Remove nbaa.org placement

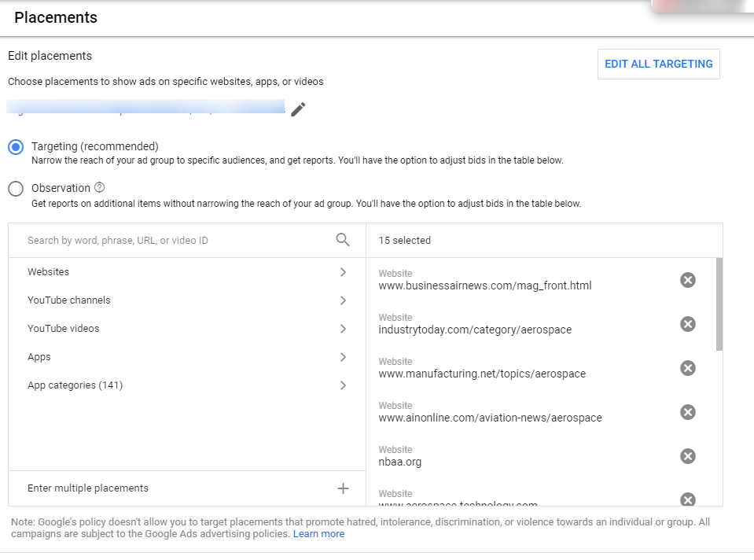(x=688, y=456)
